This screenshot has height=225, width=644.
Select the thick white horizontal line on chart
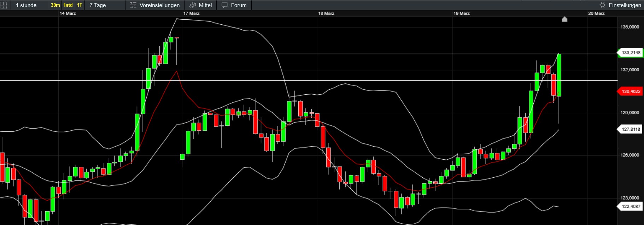[309, 80]
